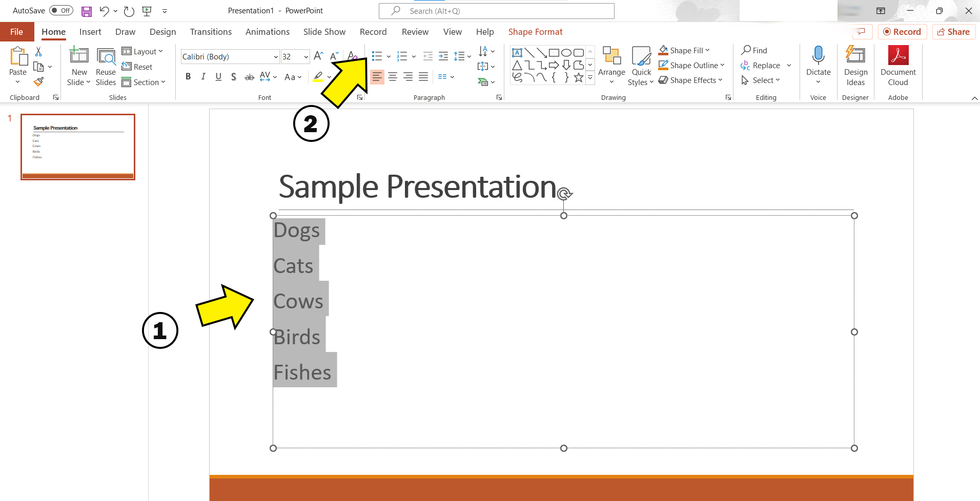The image size is (980, 501).
Task: Click the Dictate microphone icon
Action: 818,55
